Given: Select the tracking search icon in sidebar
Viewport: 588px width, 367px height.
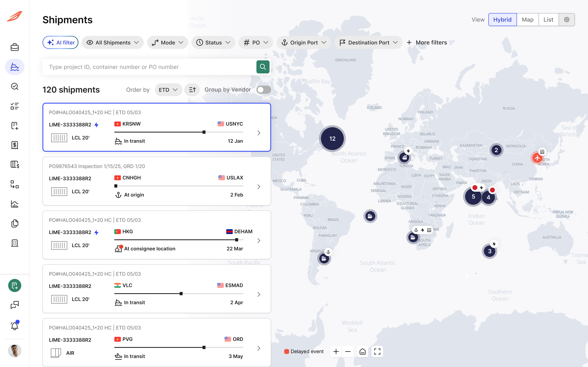Looking at the screenshot, I should (x=14, y=87).
